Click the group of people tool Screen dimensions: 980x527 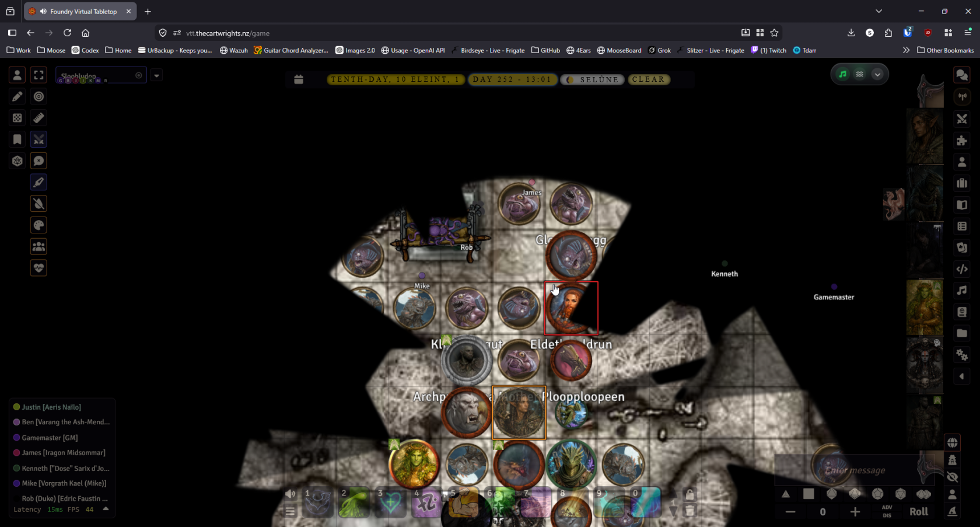coord(38,247)
